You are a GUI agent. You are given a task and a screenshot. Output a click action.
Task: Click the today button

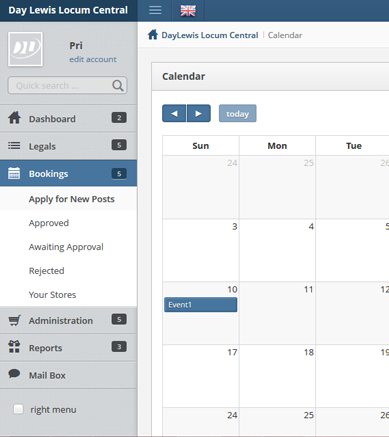(x=238, y=113)
